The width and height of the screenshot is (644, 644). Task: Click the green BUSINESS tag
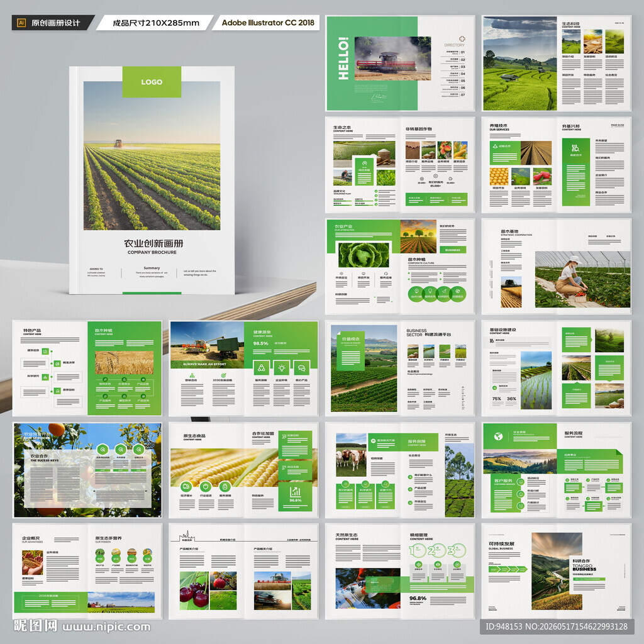[x=453, y=250]
